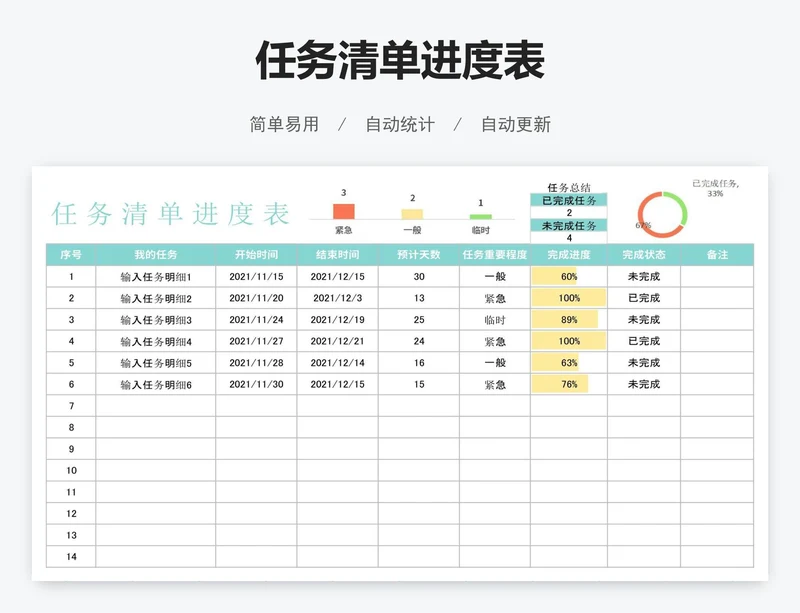Click the end date 2021/12/3
Screen dimensions: 800x613
pos(337,298)
